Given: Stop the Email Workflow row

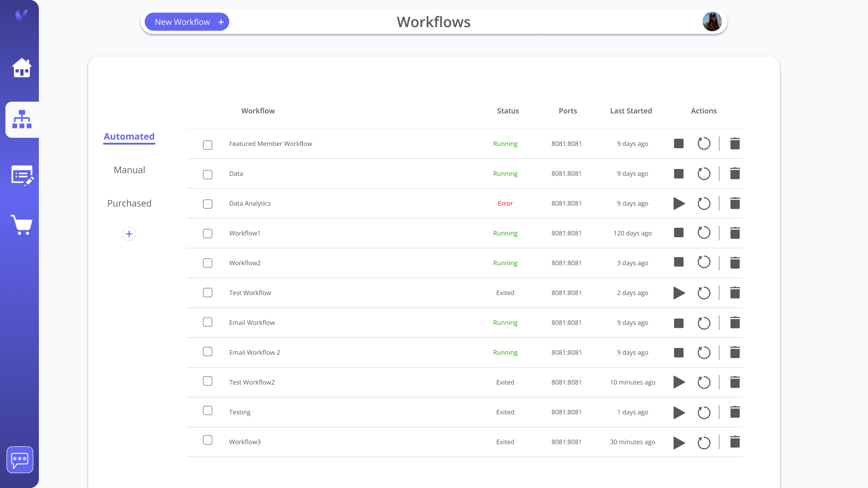Looking at the screenshot, I should click(679, 323).
